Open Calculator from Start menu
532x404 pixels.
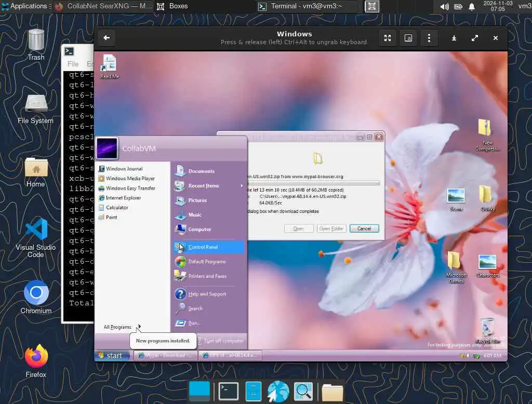(113, 208)
